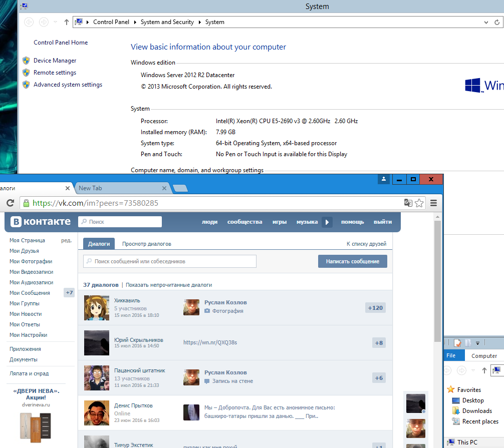Open Computer tab in Explorer window
Image resolution: width=504 pixels, height=448 pixels.
[484, 356]
